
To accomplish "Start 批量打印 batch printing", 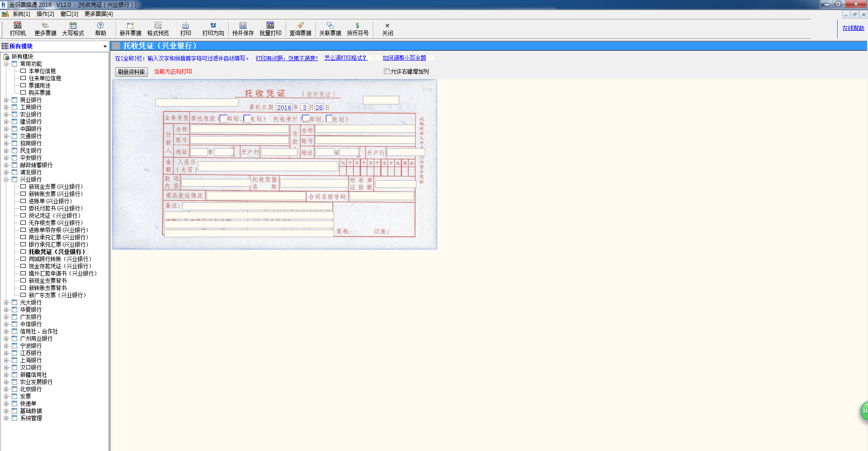I will pos(270,29).
